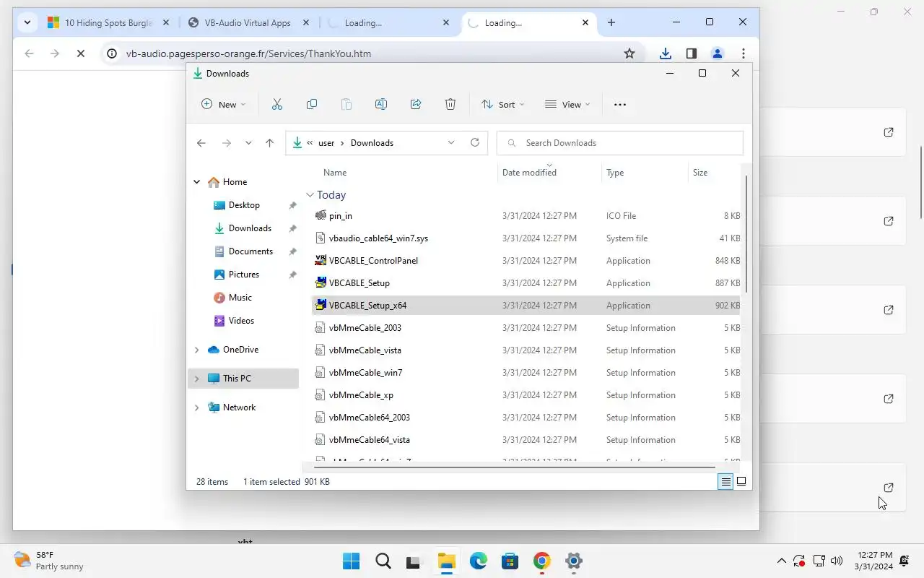
Task: Toggle Chrome side panel icon
Action: (692, 53)
